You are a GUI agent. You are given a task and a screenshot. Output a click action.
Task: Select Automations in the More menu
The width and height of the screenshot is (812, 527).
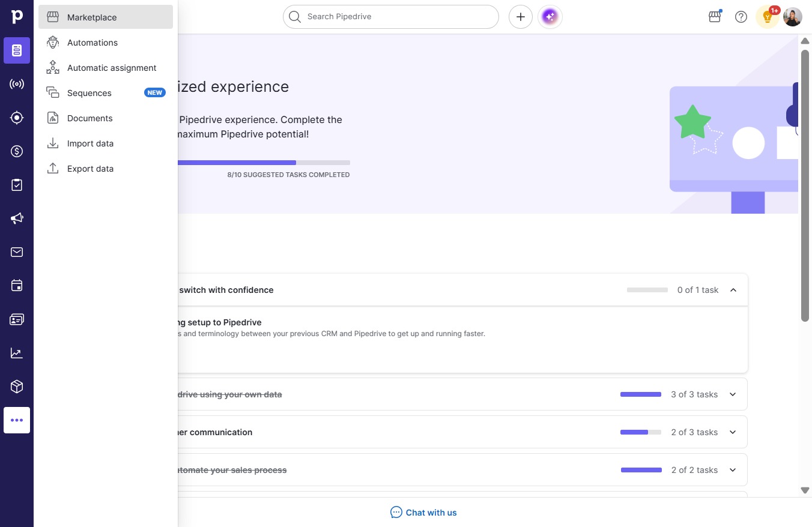click(106, 43)
